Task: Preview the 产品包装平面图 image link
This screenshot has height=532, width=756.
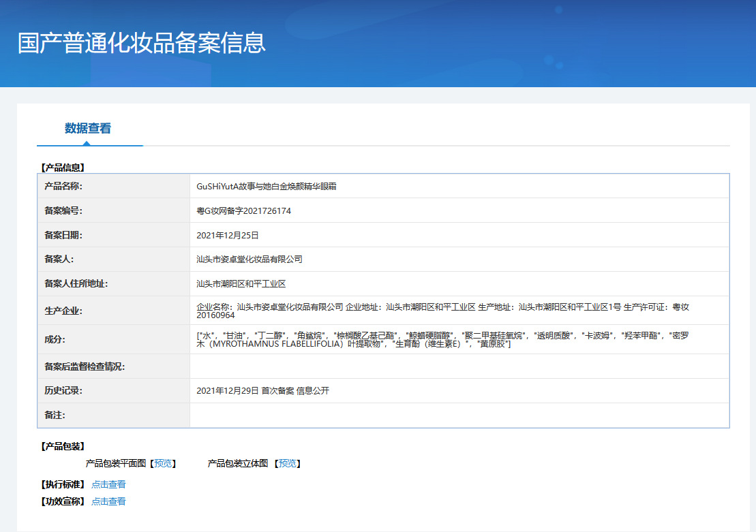Action: click(163, 463)
